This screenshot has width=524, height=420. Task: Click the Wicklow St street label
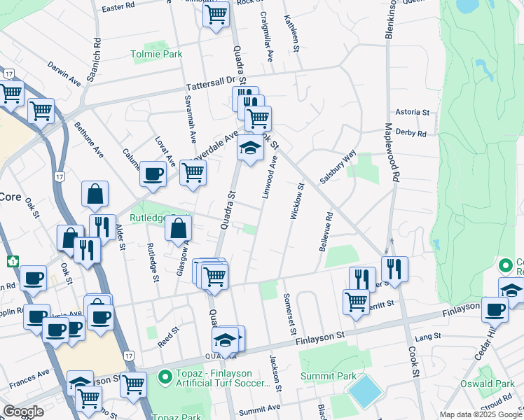coord(297,202)
